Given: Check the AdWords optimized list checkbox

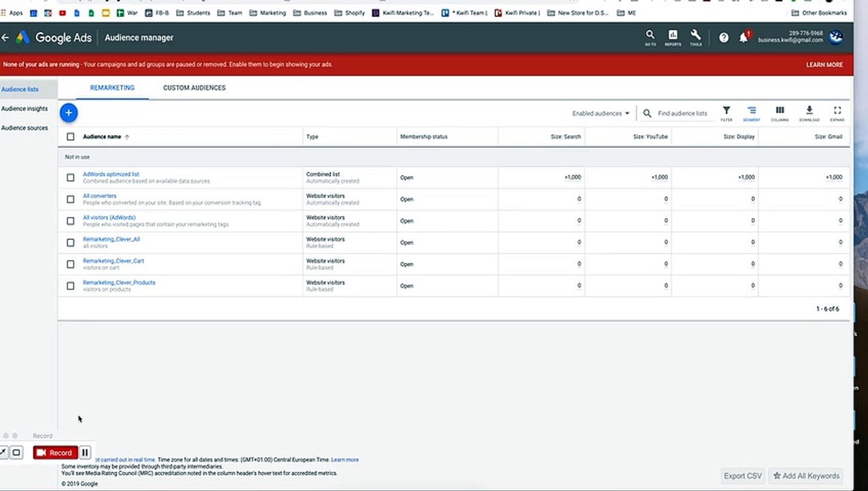Looking at the screenshot, I should click(70, 178).
